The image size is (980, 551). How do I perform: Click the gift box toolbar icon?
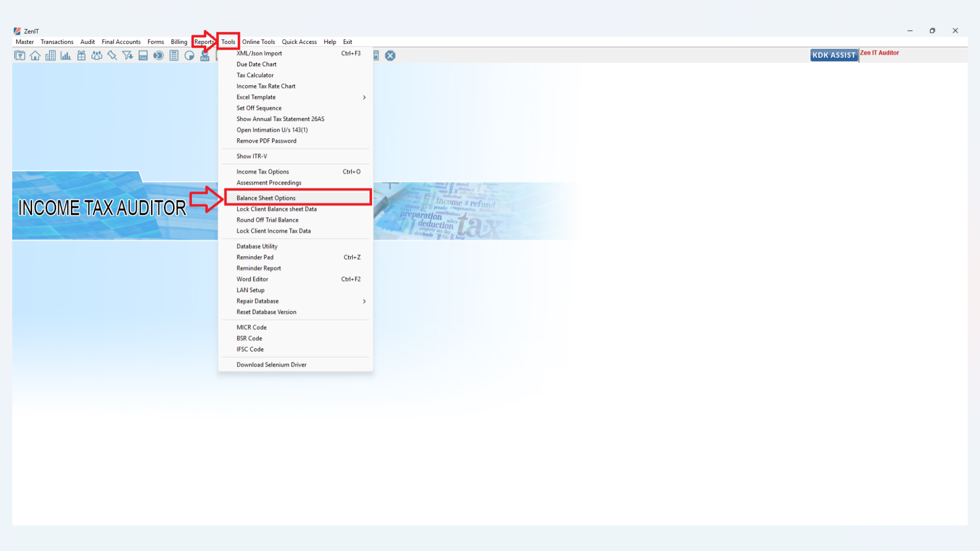point(81,56)
